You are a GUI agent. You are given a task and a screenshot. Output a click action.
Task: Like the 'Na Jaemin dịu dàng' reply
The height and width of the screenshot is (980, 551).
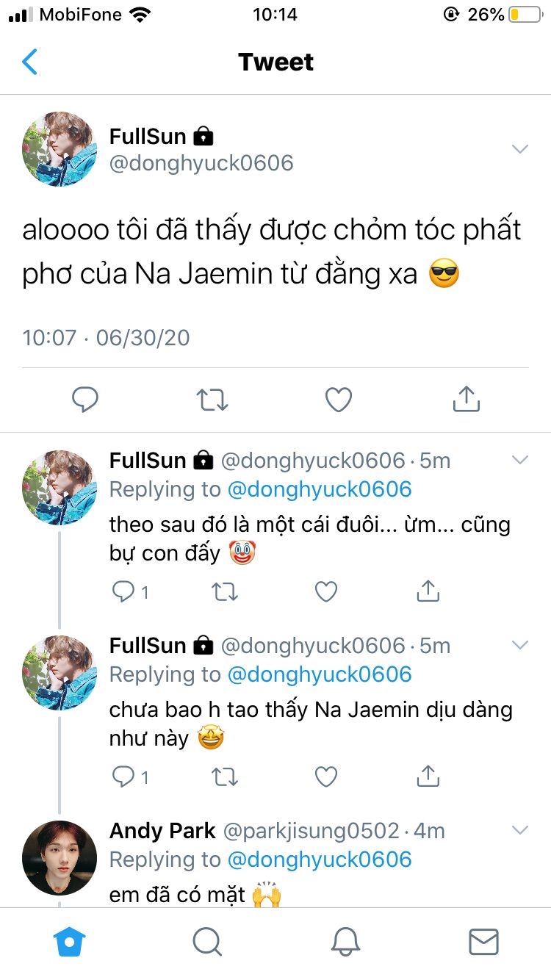click(325, 777)
